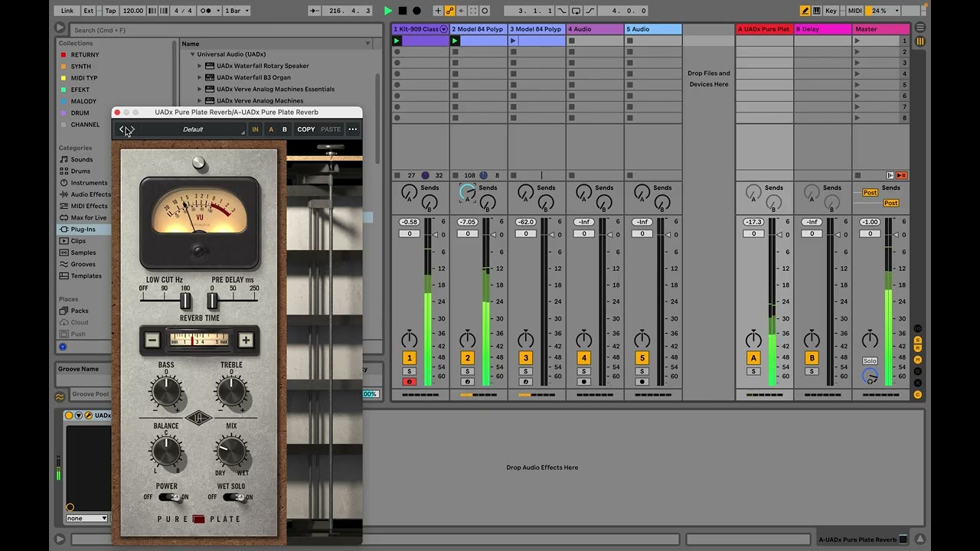
Task: Click the COPY button in plugin
Action: pyautogui.click(x=306, y=129)
